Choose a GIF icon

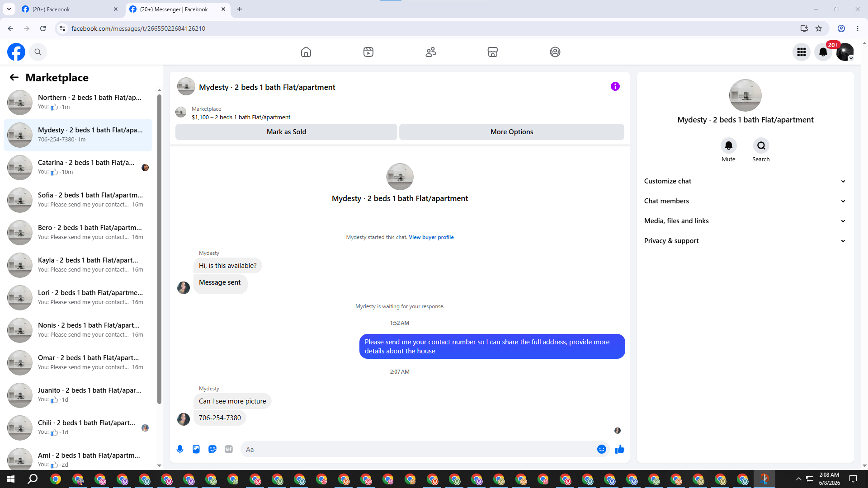pyautogui.click(x=229, y=449)
